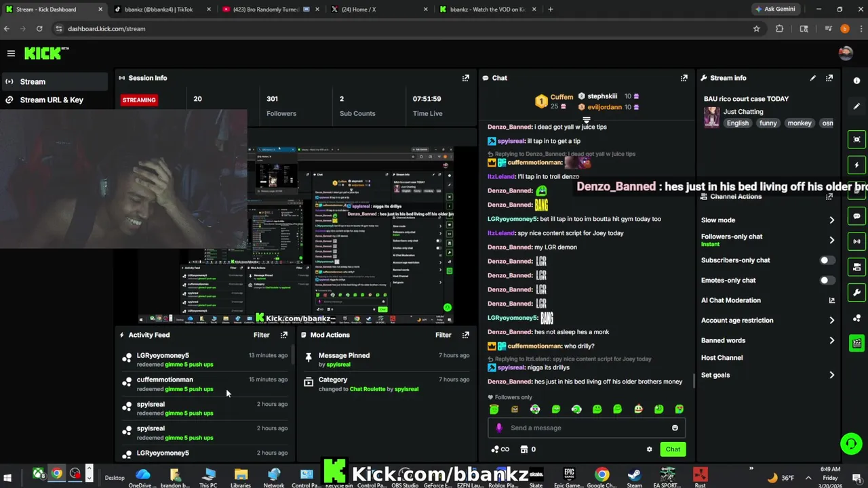The width and height of the screenshot is (868, 488).
Task: Toggle Subscribers-only chat switch
Action: coord(827,260)
